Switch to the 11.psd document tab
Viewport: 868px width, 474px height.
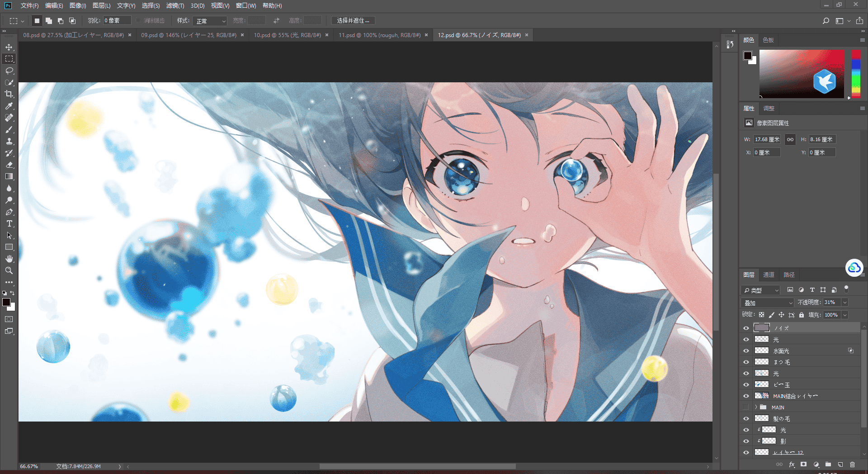379,35
